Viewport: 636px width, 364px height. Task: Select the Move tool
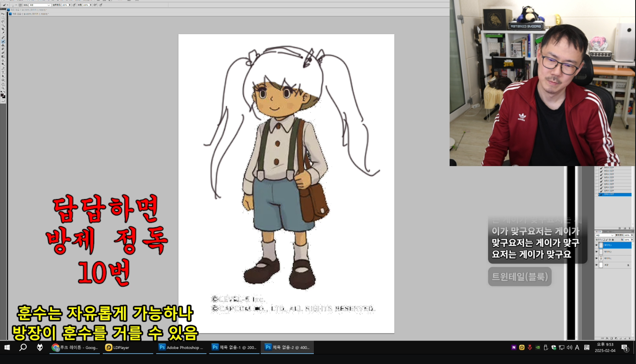[x=3, y=14]
